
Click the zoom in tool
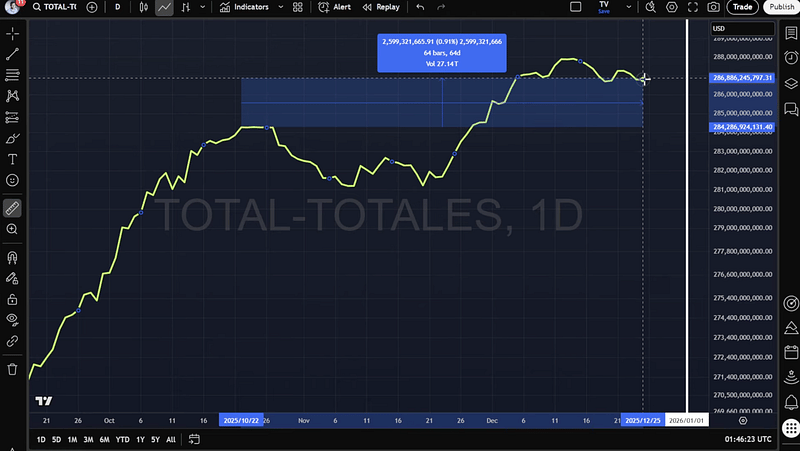(12, 229)
